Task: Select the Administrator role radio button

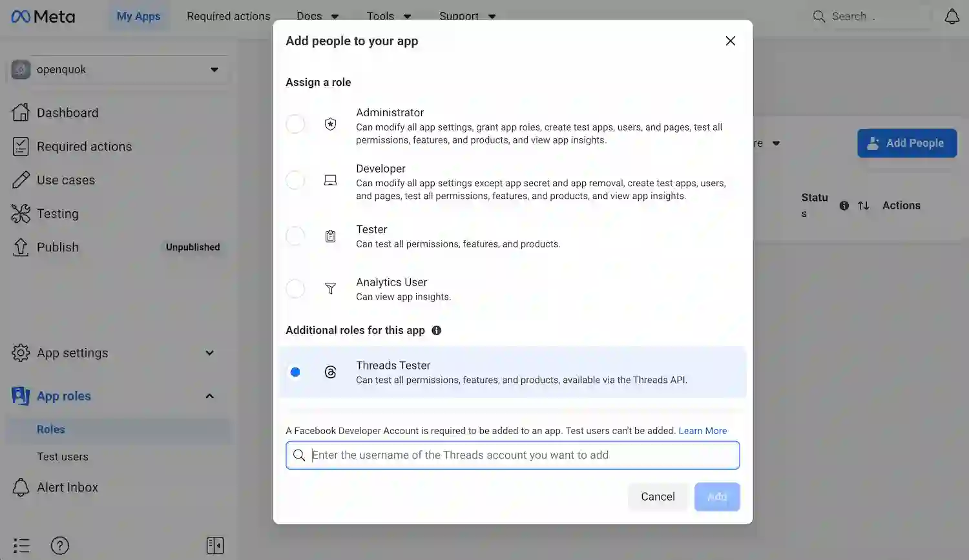Action: click(x=295, y=124)
